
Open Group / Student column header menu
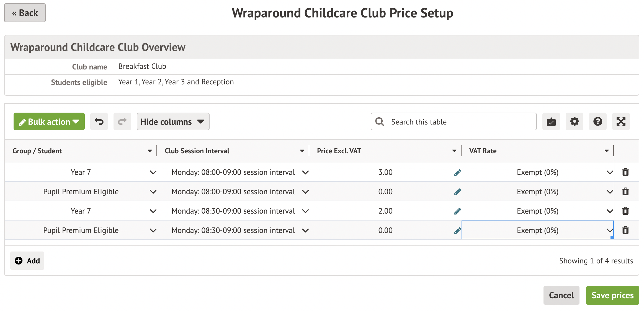[x=150, y=151]
